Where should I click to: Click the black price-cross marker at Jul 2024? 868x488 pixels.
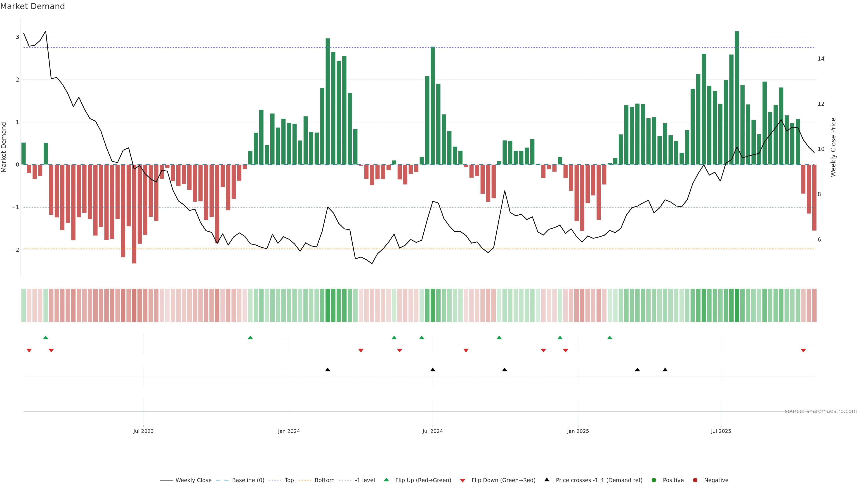433,370
